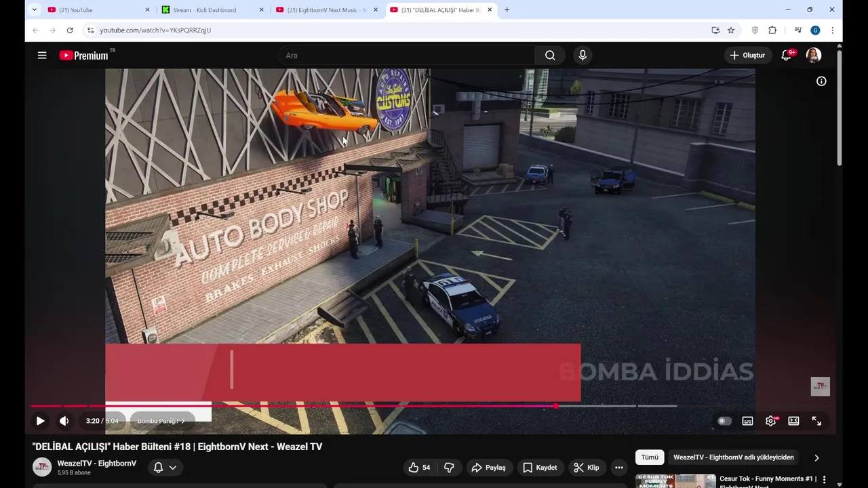Expand the channel notification bell dropdown

pyautogui.click(x=165, y=468)
